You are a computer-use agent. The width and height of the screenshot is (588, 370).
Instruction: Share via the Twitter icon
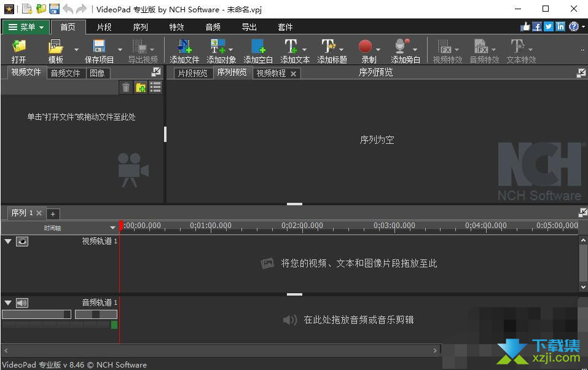click(549, 26)
